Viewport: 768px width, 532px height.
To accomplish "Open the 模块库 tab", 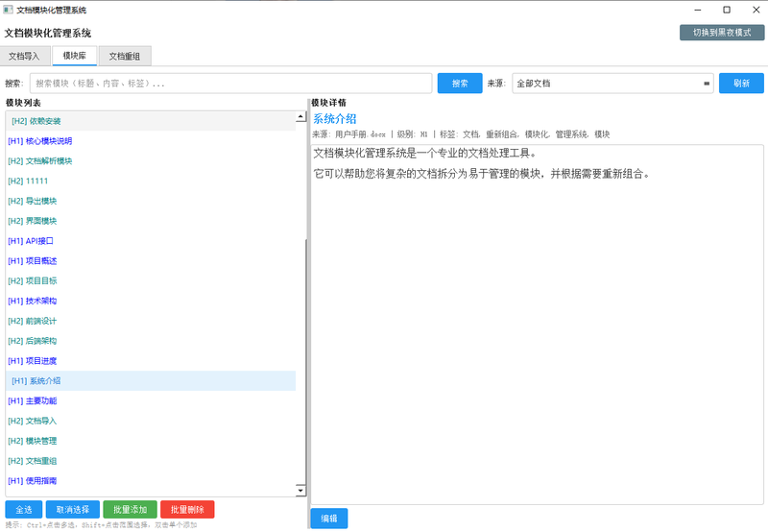I will (74, 57).
